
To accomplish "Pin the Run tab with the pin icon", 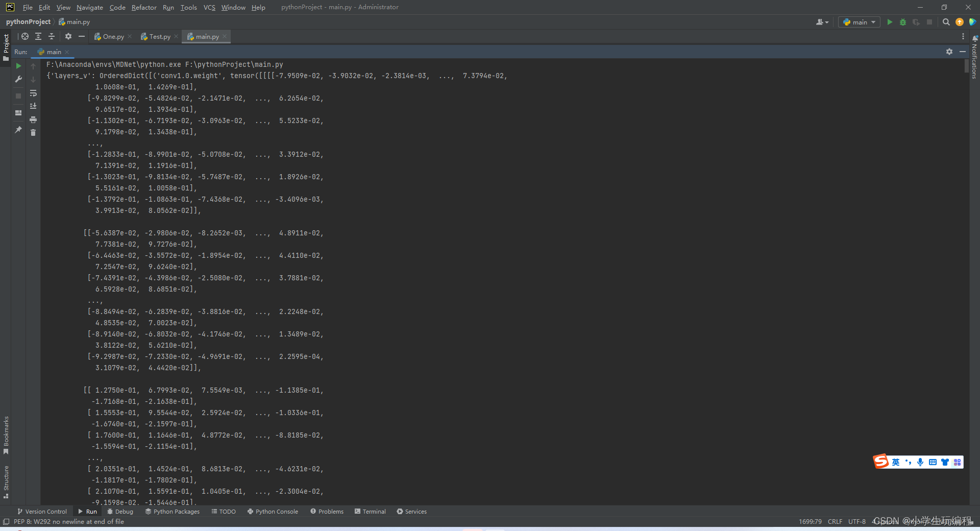I will pos(18,130).
